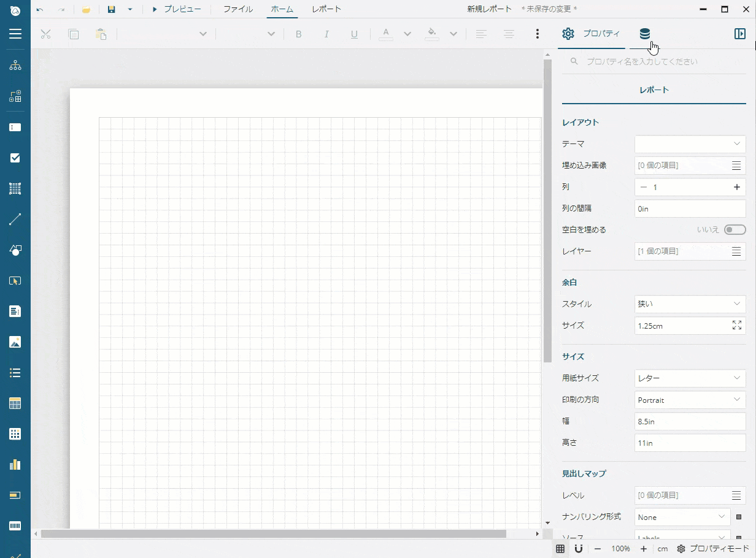
Task: Switch to the ホーム tab
Action: click(282, 9)
